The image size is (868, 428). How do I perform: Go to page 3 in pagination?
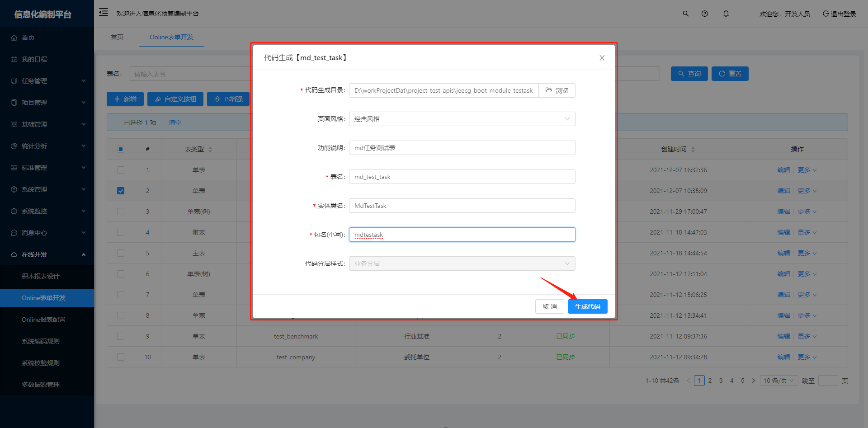pos(721,381)
